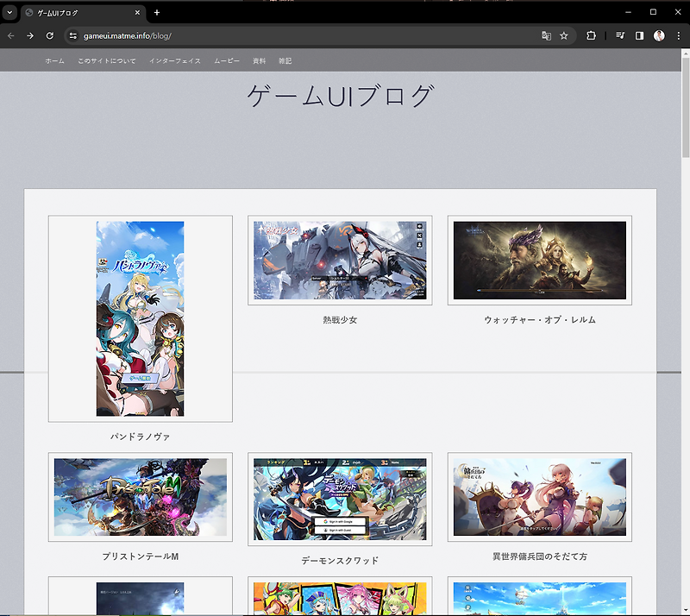
Task: Open the media controls icon
Action: [x=619, y=35]
